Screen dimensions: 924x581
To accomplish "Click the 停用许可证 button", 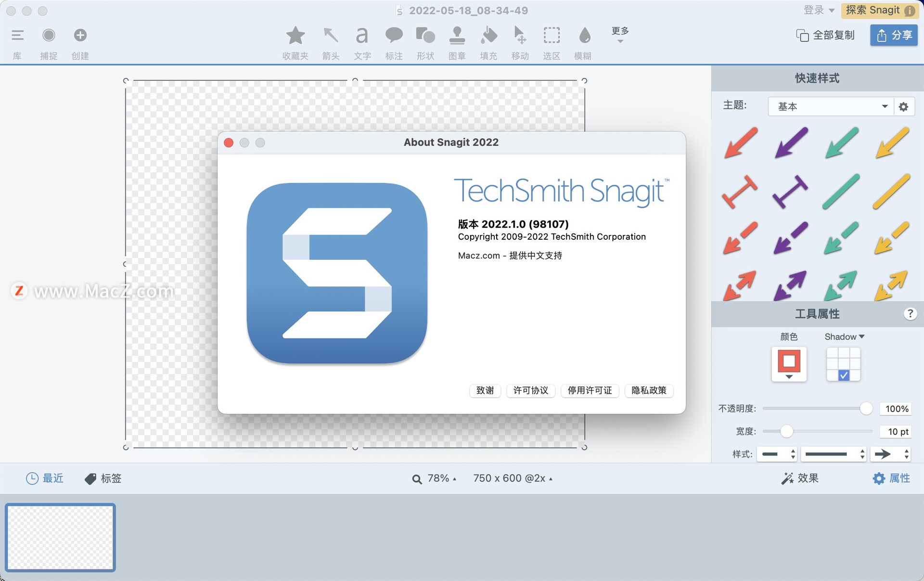I will (590, 390).
